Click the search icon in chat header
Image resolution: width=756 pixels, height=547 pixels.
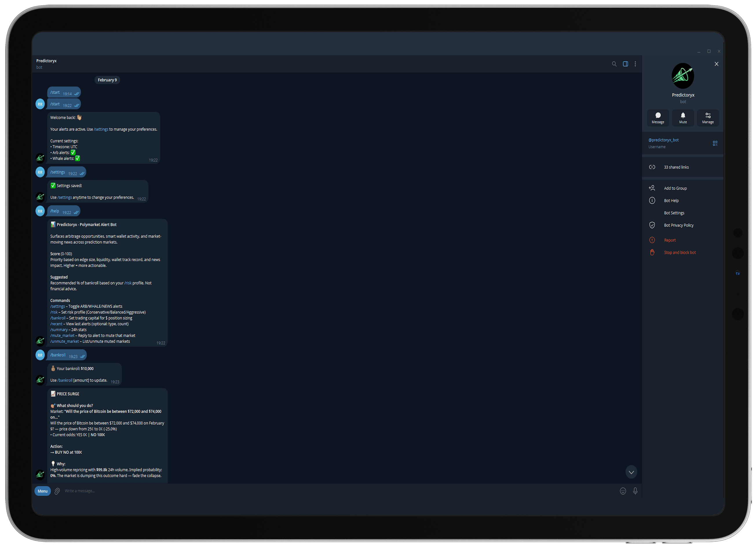coord(614,64)
